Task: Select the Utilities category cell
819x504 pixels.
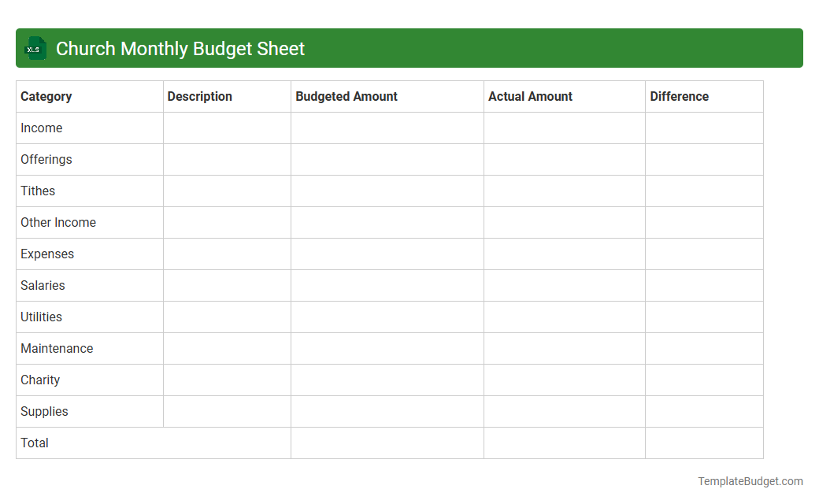Action: pos(41,317)
